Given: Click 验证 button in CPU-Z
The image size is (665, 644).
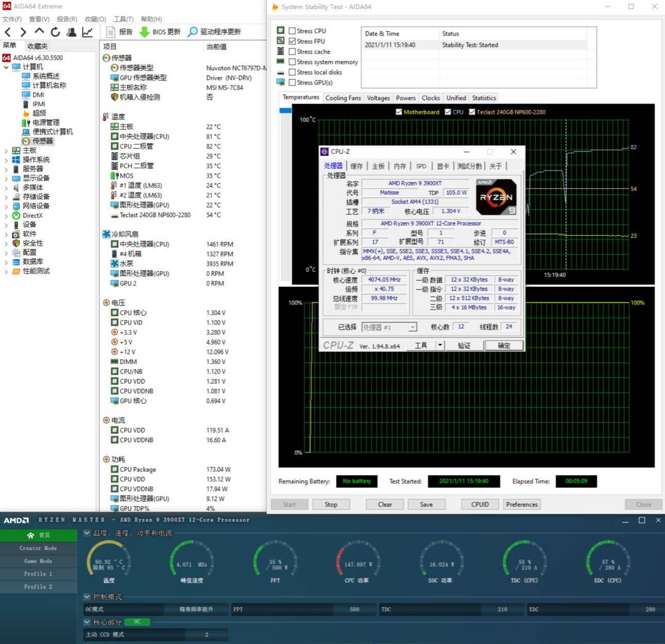Looking at the screenshot, I should tap(464, 345).
